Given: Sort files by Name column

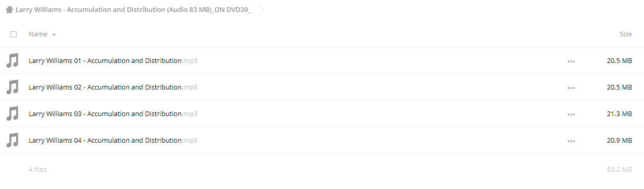Looking at the screenshot, I should (38, 34).
